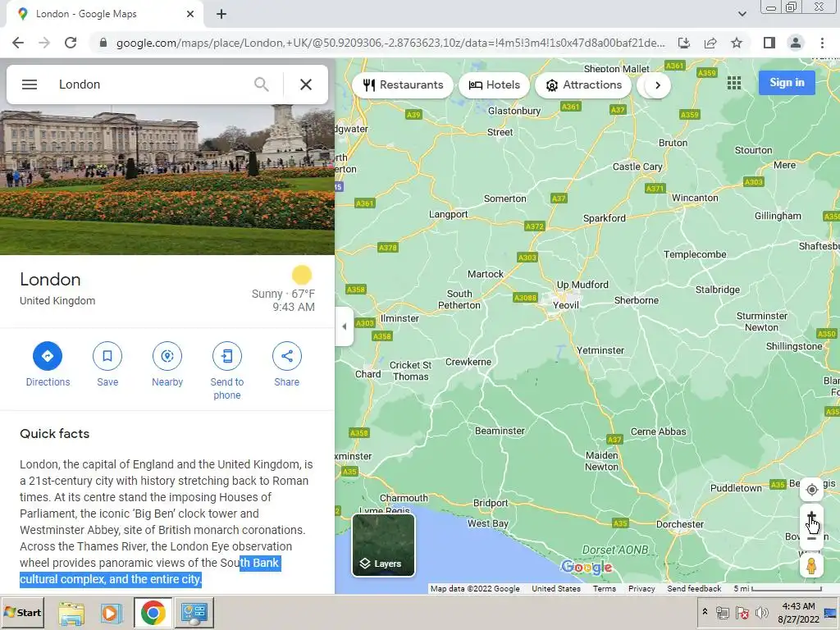Toggle the Chrome side panel
This screenshot has height=630, width=840.
pos(769,43)
